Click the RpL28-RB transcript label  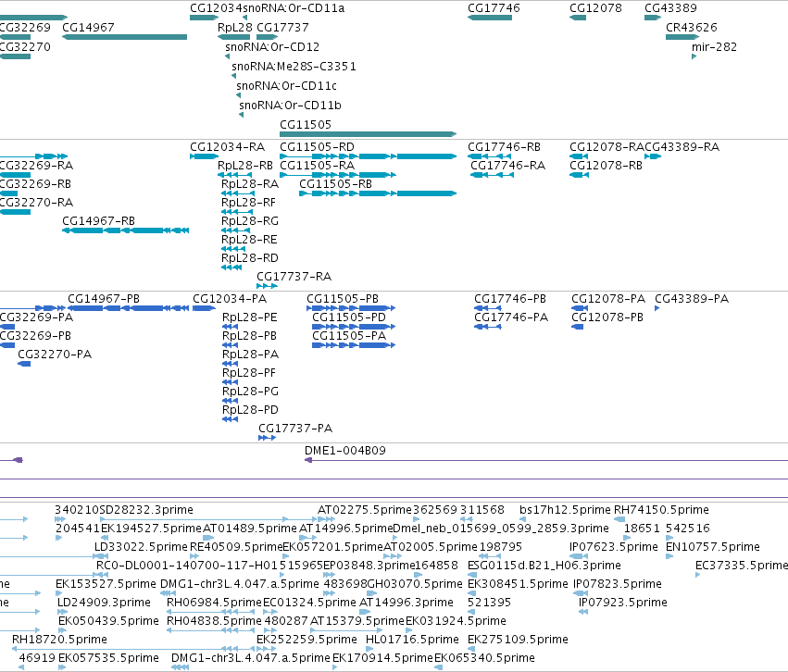click(245, 166)
